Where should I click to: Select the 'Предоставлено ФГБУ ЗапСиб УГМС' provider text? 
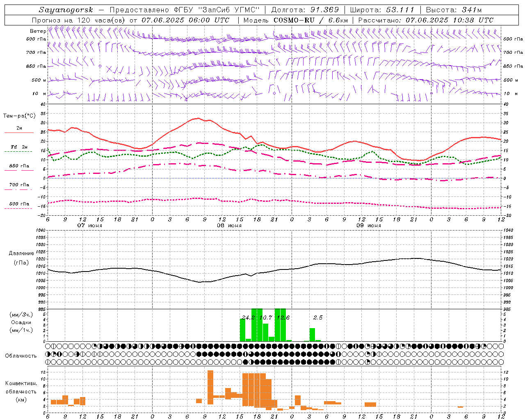pyautogui.click(x=185, y=10)
